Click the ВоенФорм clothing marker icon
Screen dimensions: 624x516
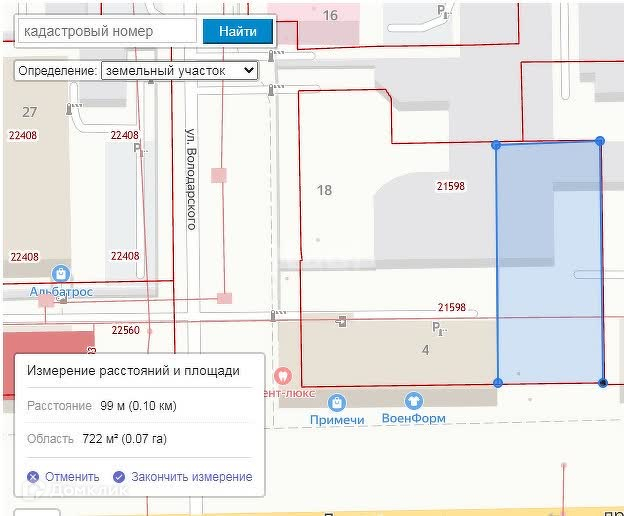(413, 401)
